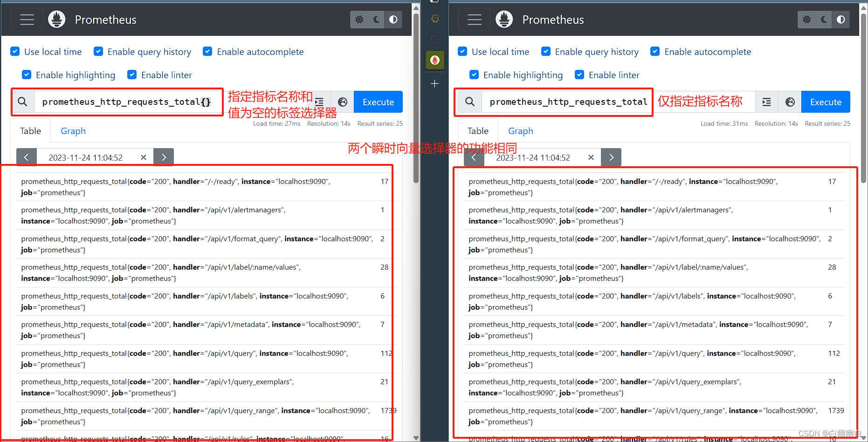Toggle Enable query history in the left window
The image size is (868, 442).
click(98, 51)
